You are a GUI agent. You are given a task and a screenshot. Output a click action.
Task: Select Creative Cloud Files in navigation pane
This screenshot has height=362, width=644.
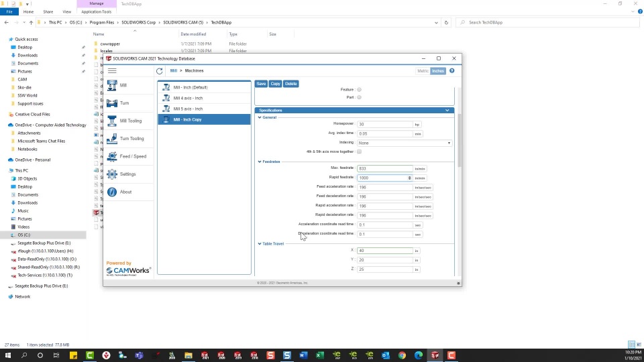coord(32,115)
